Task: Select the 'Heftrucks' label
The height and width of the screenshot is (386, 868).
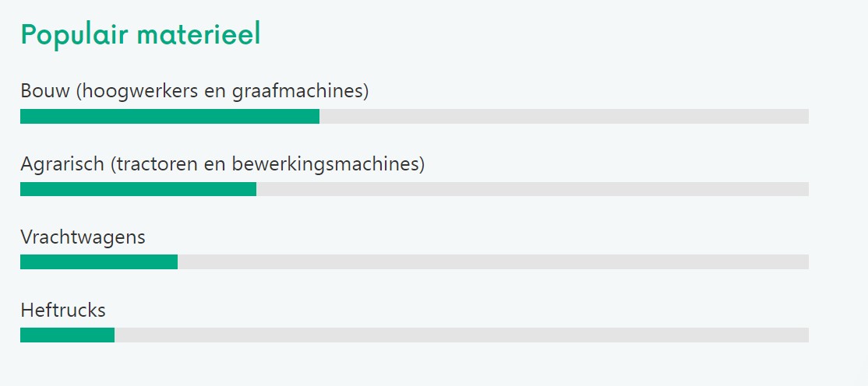Action: tap(63, 311)
